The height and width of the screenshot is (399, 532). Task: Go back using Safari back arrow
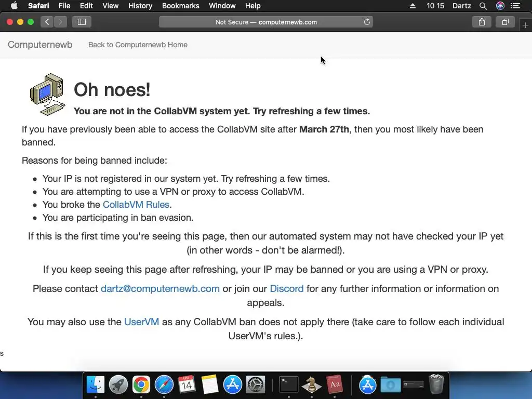[47, 22]
